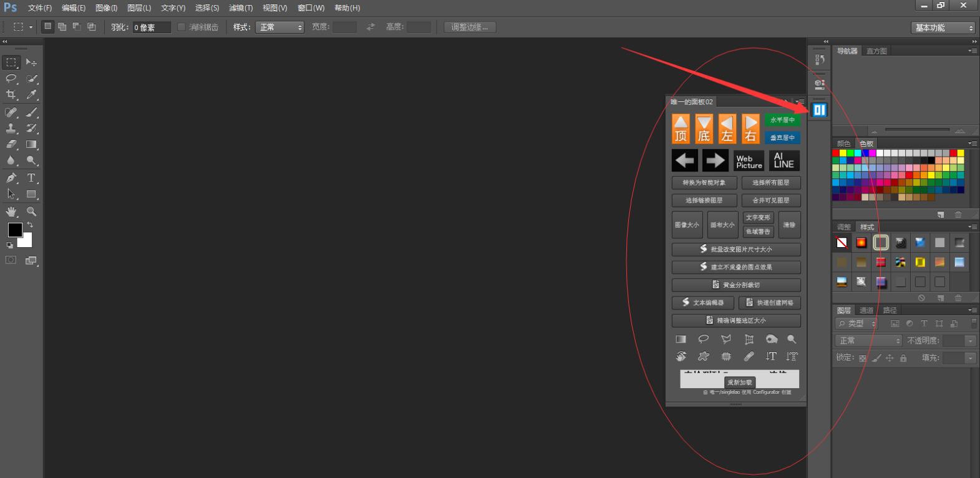Viewport: 980px width, 478px height.
Task: Click the Web Picture button
Action: [749, 160]
